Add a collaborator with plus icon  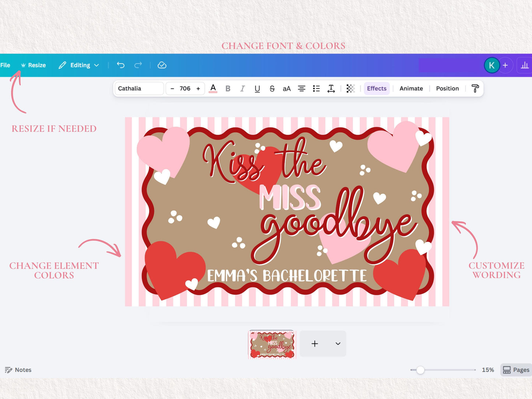(505, 65)
